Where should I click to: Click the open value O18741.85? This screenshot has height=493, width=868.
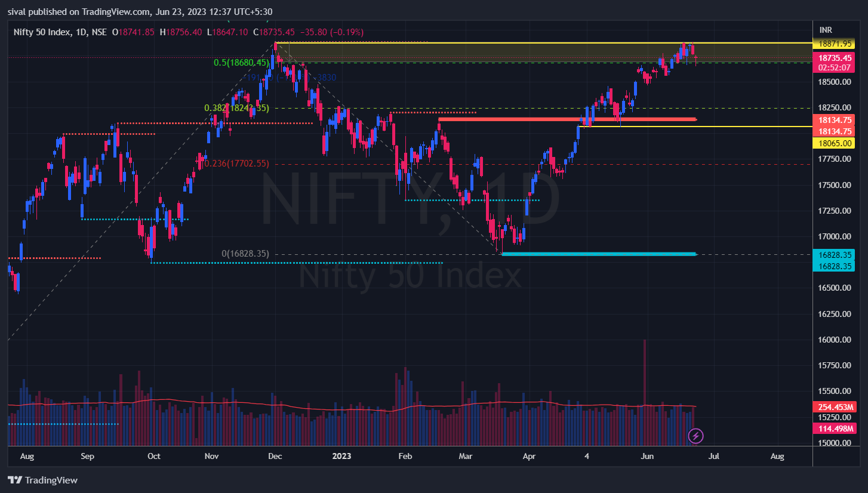point(134,32)
